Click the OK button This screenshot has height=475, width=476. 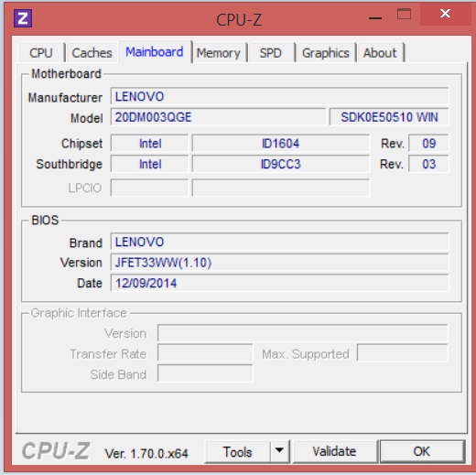(422, 451)
